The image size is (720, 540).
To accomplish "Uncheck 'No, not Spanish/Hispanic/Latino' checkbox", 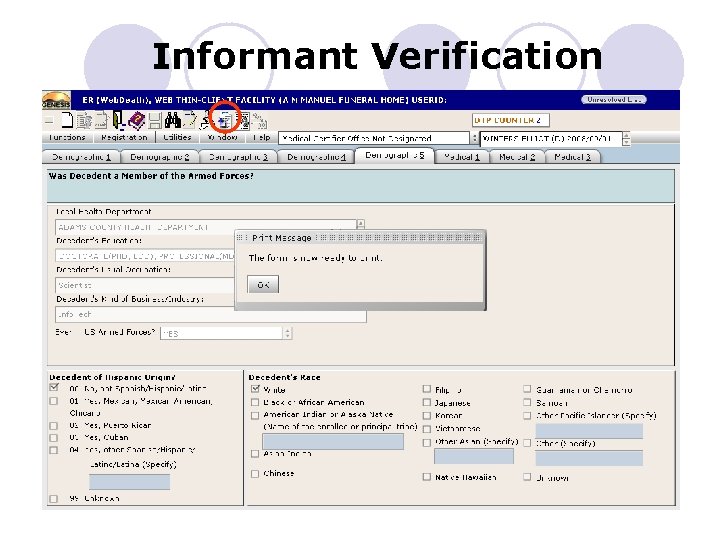I will 54,388.
